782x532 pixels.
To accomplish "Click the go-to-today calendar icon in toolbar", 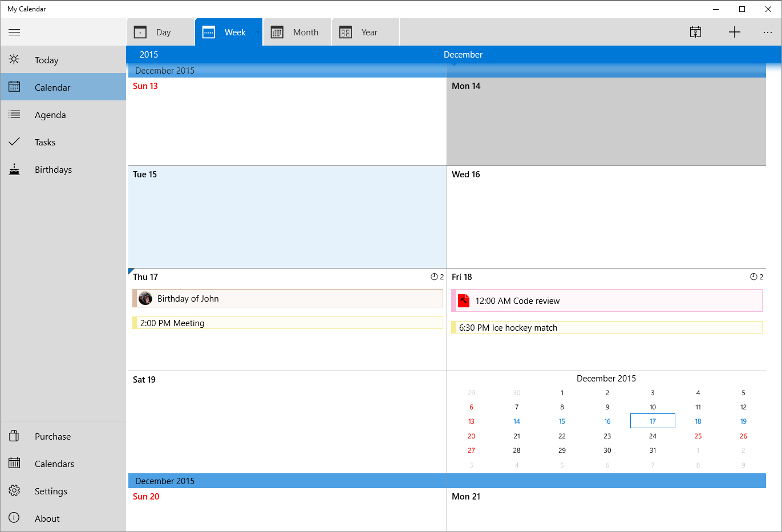I will click(695, 33).
